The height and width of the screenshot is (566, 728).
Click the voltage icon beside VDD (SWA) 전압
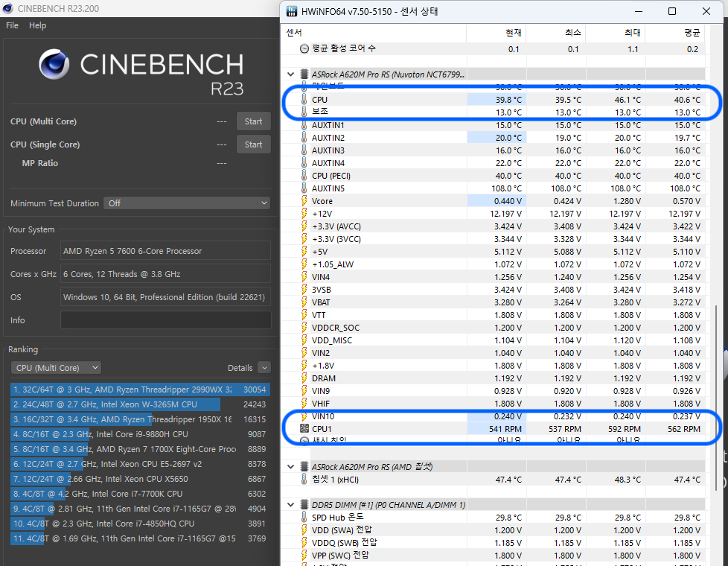tap(304, 530)
